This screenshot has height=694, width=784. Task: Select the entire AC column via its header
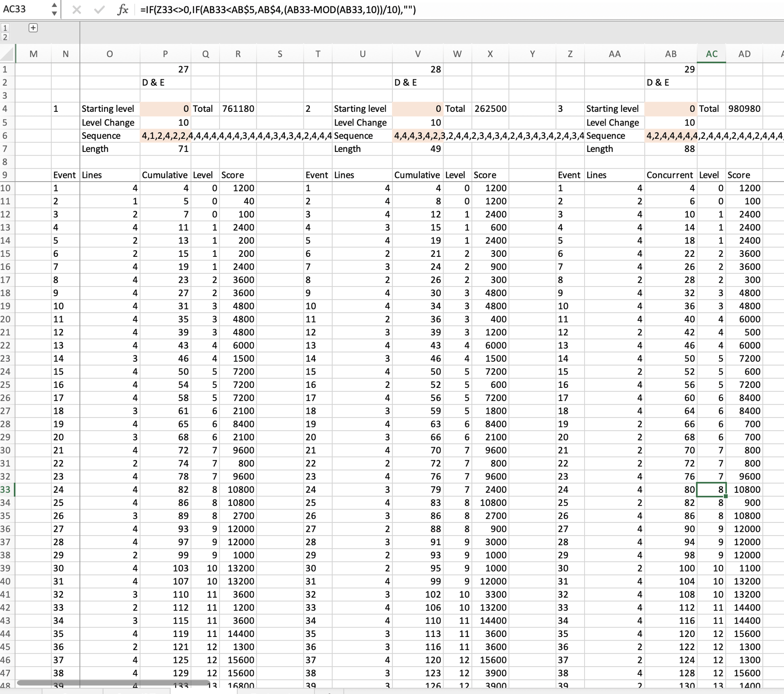coord(711,53)
